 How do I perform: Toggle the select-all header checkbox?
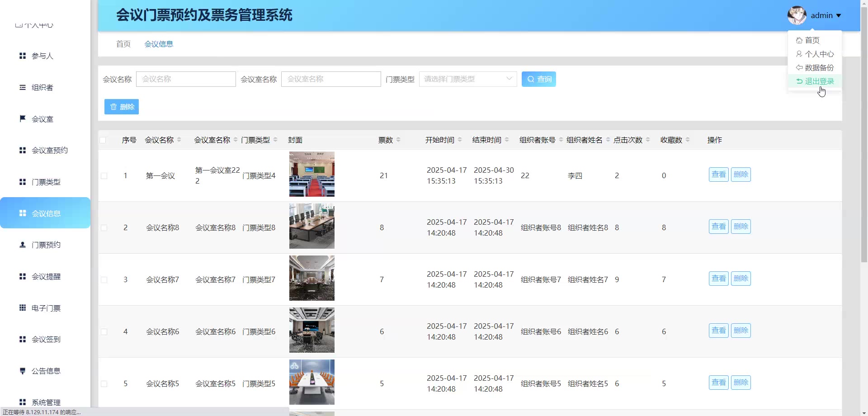(103, 140)
